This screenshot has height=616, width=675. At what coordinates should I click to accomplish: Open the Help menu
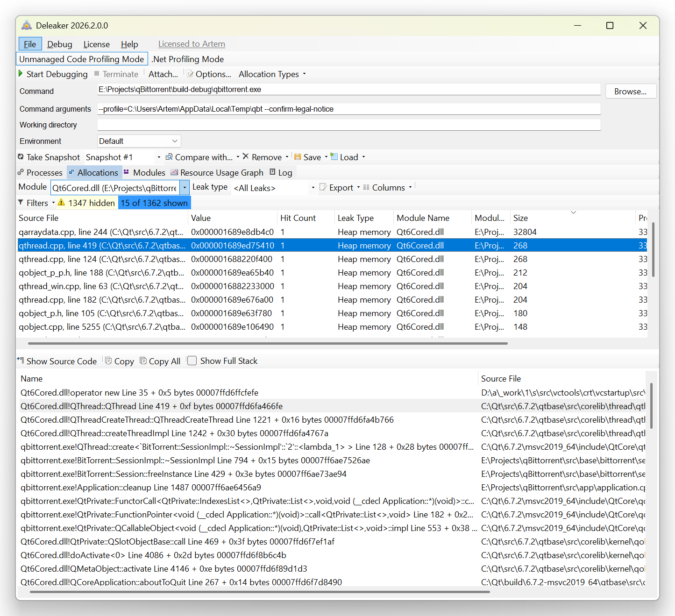[129, 44]
